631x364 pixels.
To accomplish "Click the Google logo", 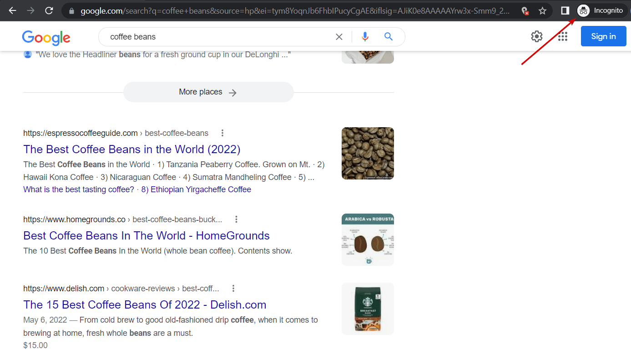I will tap(45, 38).
